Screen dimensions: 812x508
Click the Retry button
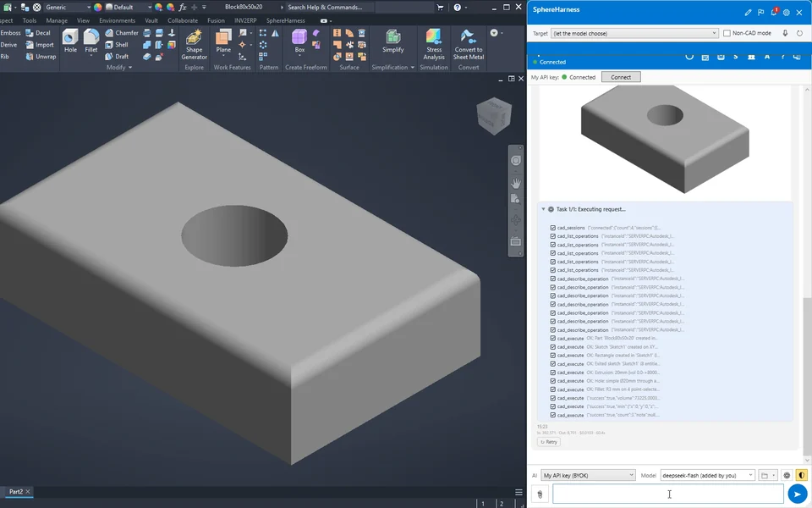(x=549, y=442)
